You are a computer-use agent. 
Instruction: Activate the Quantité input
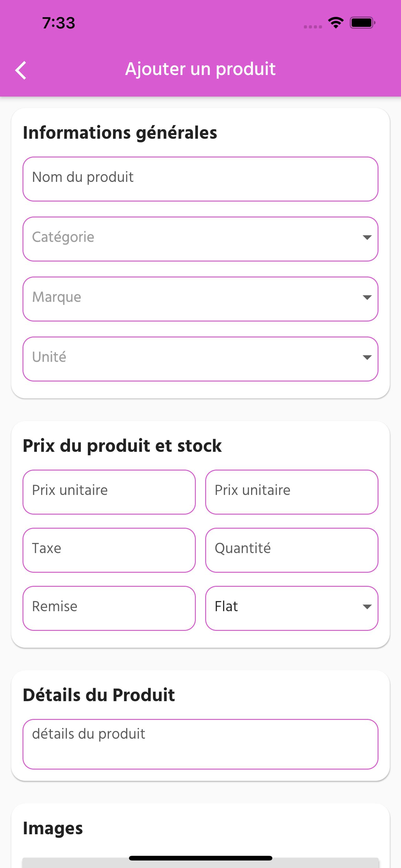[x=292, y=550]
